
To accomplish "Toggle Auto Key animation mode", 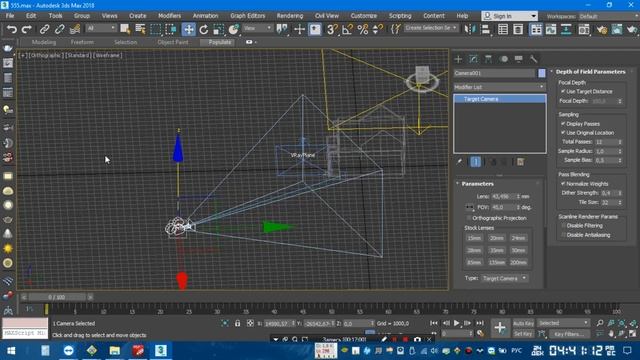I will (523, 323).
